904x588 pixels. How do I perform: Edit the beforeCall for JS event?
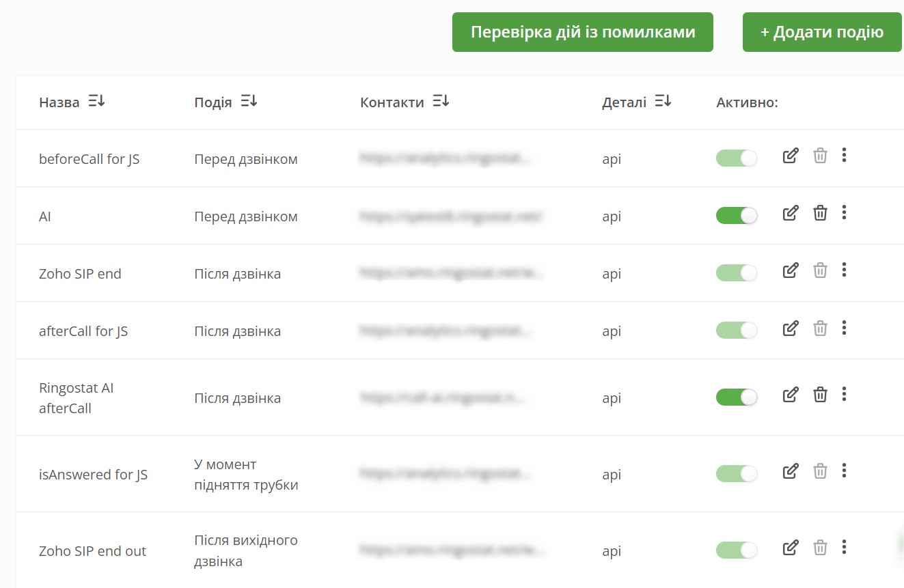point(790,156)
